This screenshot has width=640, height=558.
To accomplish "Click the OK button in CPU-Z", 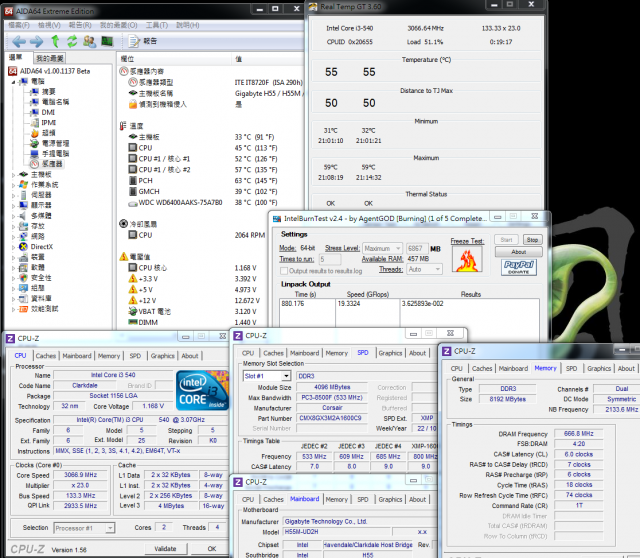I will (211, 549).
